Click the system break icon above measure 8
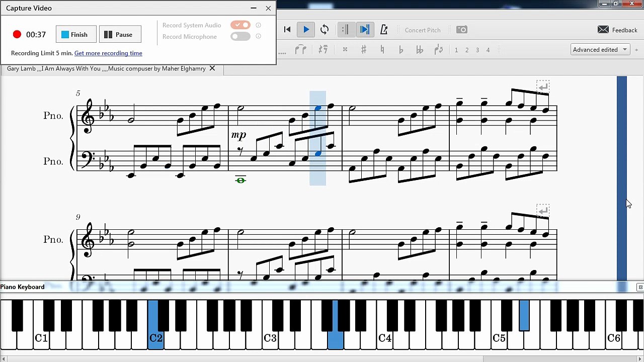Viewport: 644px width, 362px height. click(x=543, y=86)
